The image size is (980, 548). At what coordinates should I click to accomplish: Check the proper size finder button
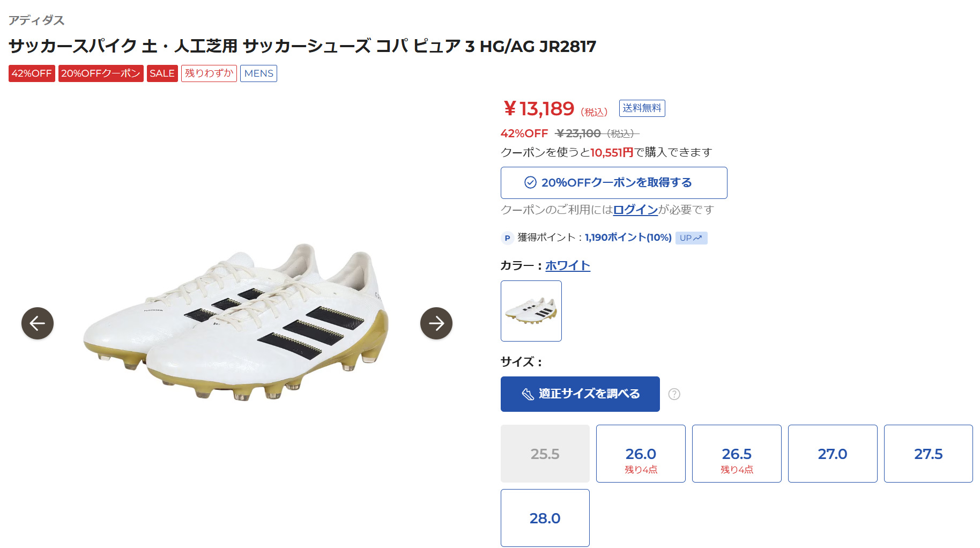(x=580, y=394)
